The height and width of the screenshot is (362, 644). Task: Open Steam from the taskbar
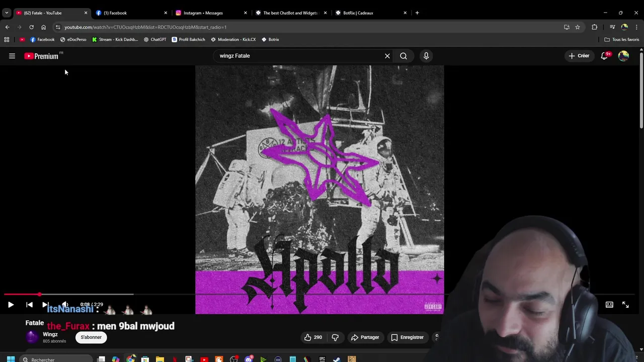coord(337,359)
